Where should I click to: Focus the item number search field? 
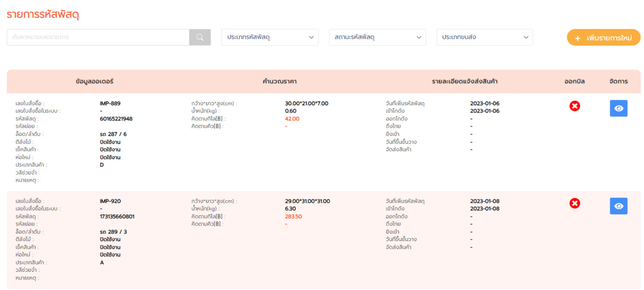coord(98,37)
